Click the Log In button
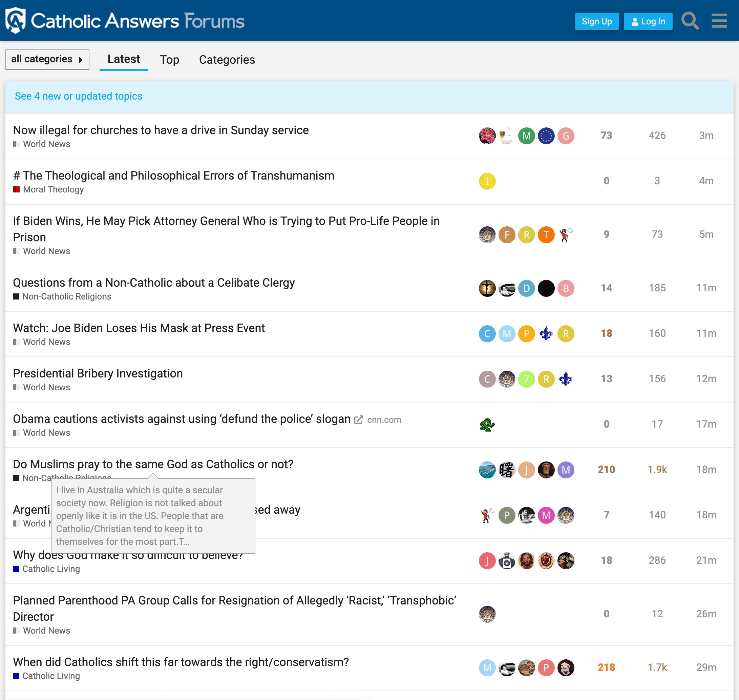Screen dimensions: 739x700 648,21
